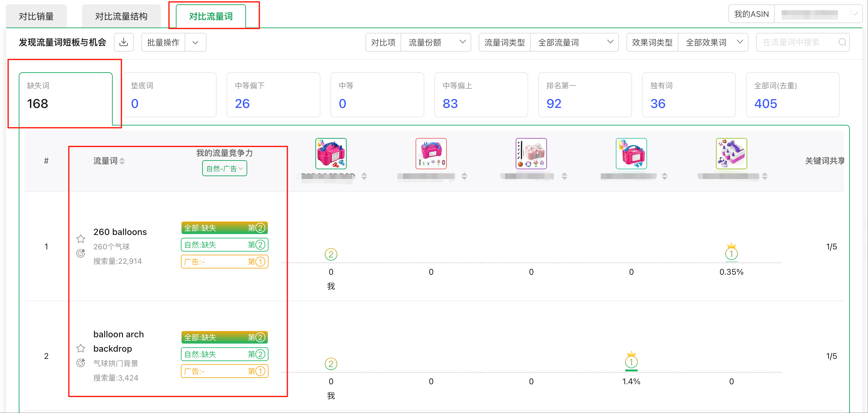The height and width of the screenshot is (413, 868).
Task: Click 广告 badge for balloon arch backdrop
Action: (x=224, y=371)
